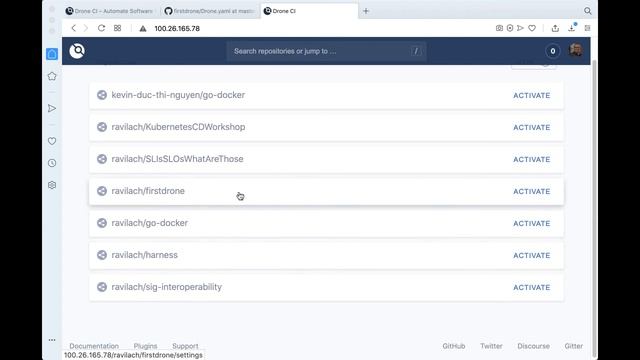Activate ravilach/KubernetesCDWorkshop repository
The height and width of the screenshot is (360, 640).
[531, 127]
